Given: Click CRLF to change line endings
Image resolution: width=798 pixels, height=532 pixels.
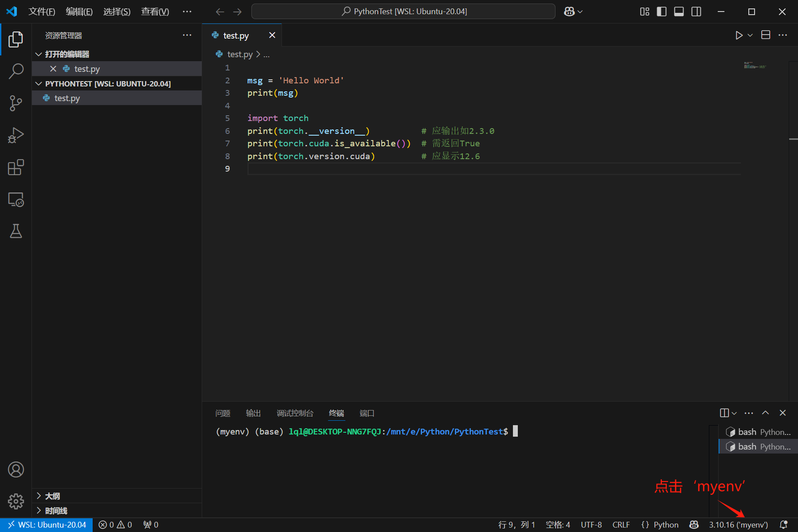Looking at the screenshot, I should pos(622,524).
